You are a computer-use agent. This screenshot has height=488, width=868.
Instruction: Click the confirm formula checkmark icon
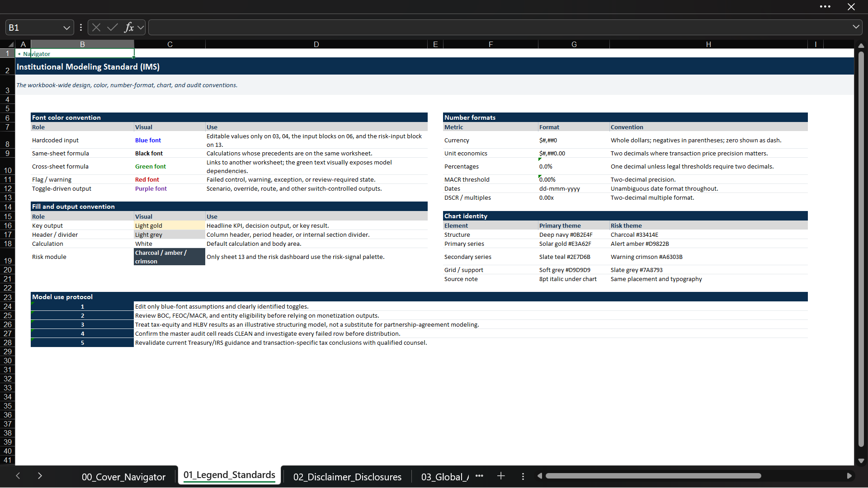click(113, 28)
